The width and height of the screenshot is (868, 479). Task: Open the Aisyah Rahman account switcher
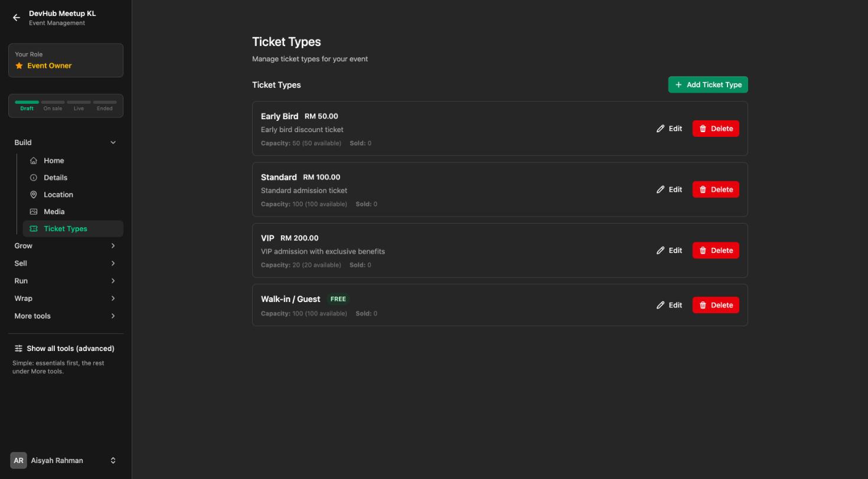[66, 461]
